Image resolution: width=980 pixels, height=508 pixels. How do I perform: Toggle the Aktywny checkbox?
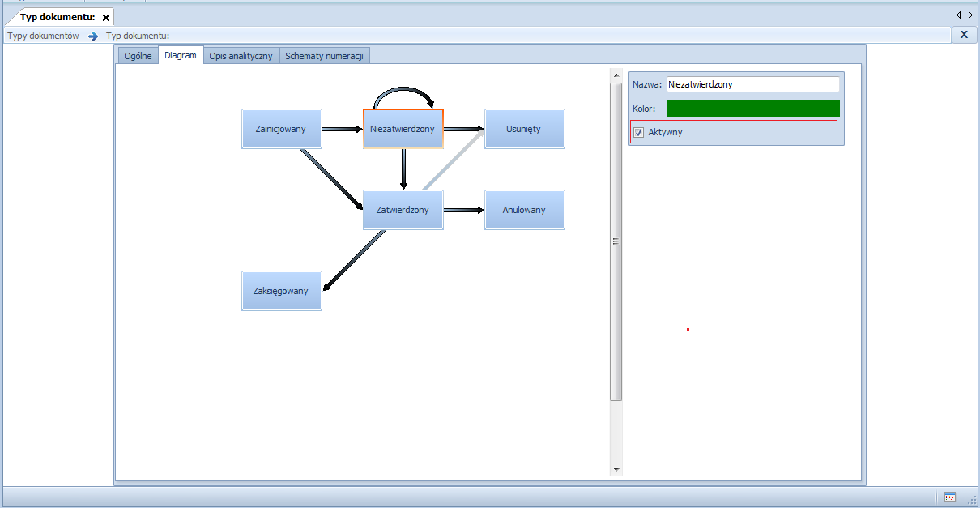coord(639,132)
